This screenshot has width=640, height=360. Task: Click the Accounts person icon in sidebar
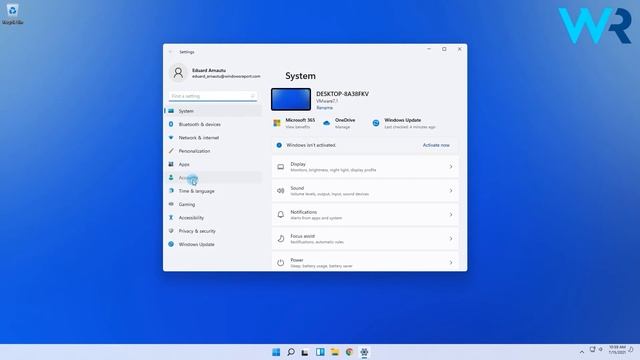[171, 178]
